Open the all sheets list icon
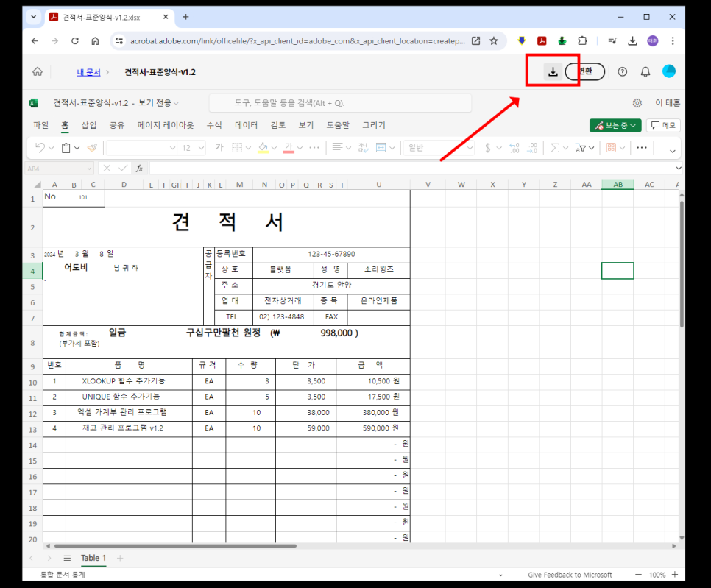 point(67,558)
